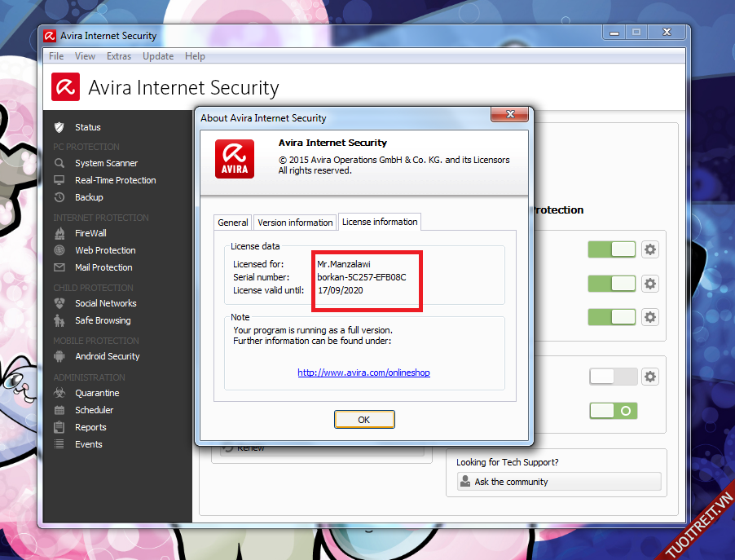Click the Status shield icon in sidebar

(x=59, y=127)
